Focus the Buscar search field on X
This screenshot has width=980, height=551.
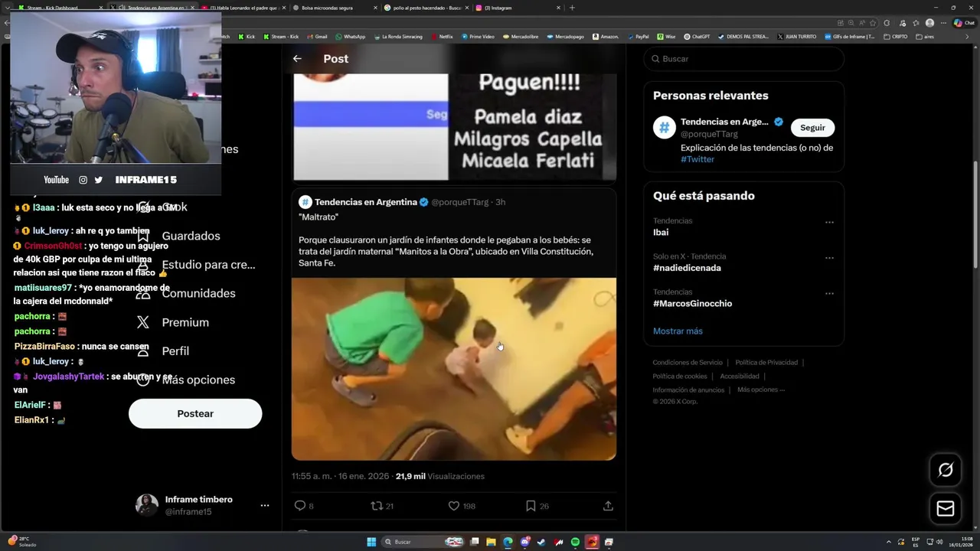coord(743,59)
